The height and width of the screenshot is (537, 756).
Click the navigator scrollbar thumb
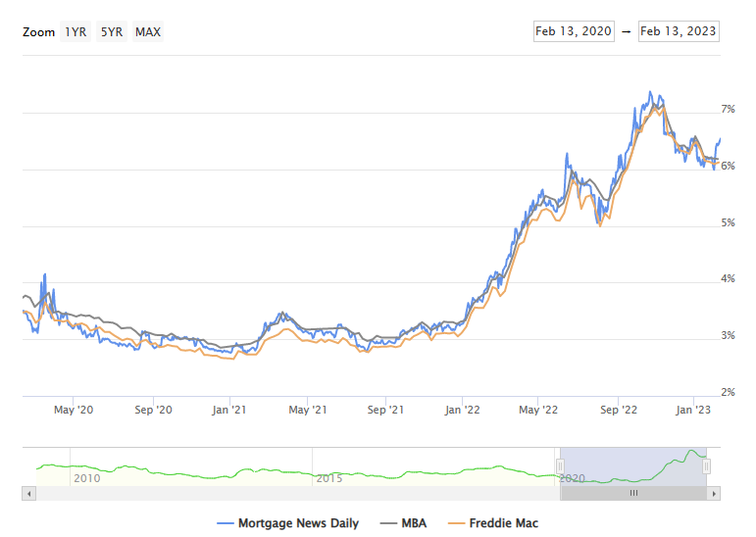pyautogui.click(x=633, y=493)
